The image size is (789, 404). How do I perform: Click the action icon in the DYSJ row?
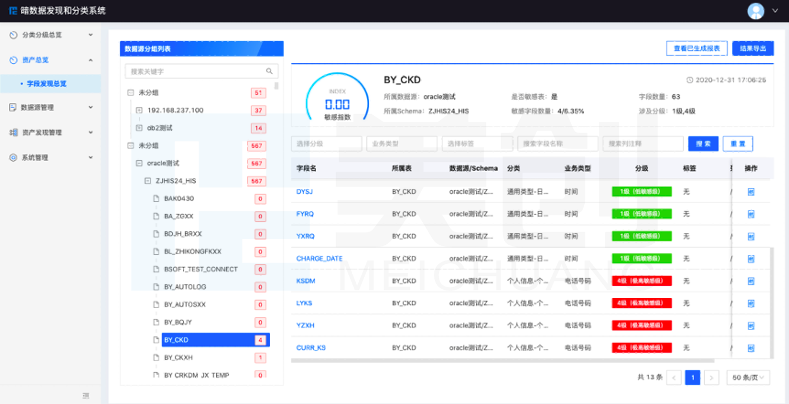[750, 191]
